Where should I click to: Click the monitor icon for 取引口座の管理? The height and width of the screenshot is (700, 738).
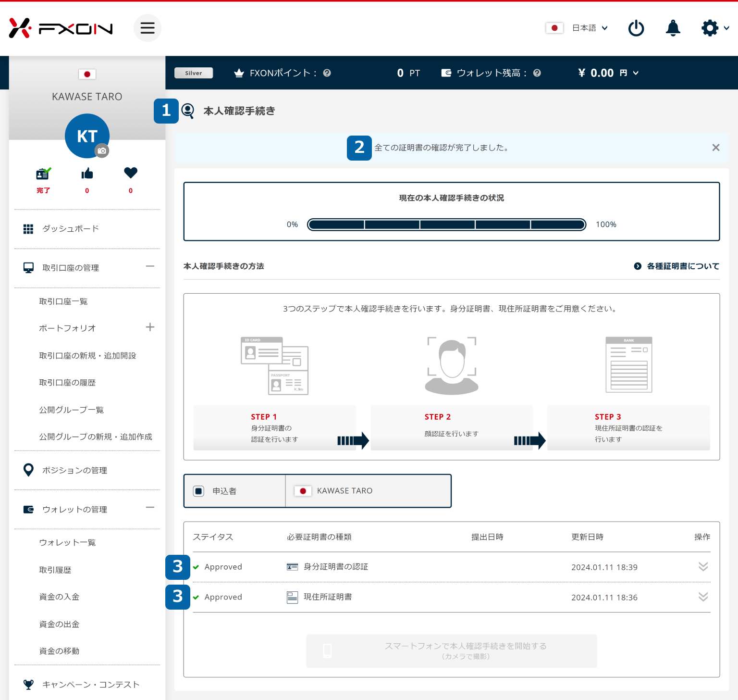[28, 268]
